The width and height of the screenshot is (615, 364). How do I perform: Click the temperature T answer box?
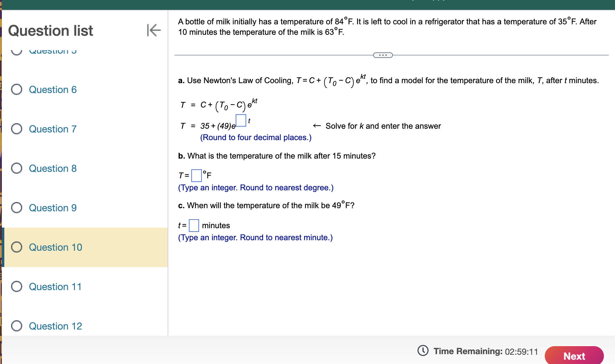(x=196, y=176)
